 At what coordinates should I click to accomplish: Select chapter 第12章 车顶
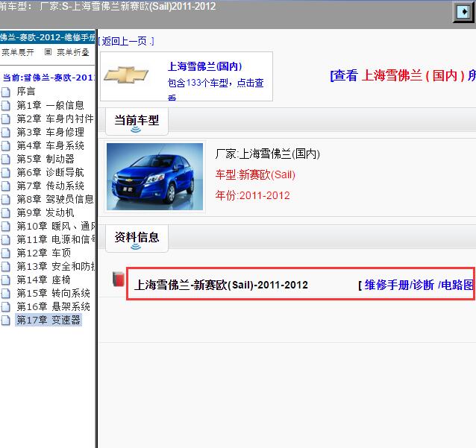[x=44, y=253]
